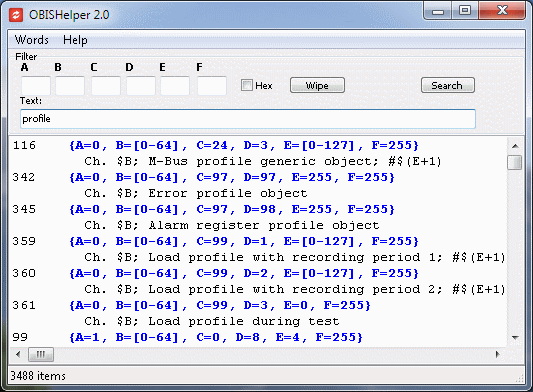The height and width of the screenshot is (392, 533).
Task: Select result row number 116
Action: (x=24, y=146)
